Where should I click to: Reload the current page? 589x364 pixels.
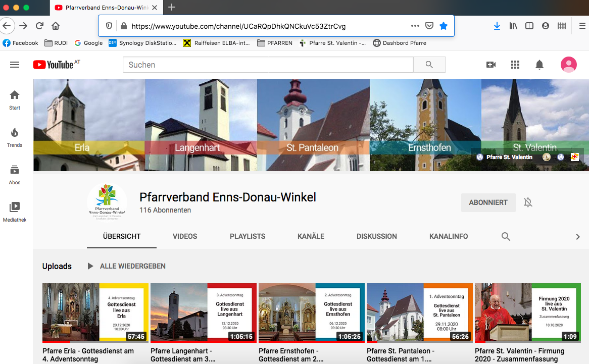coord(39,26)
